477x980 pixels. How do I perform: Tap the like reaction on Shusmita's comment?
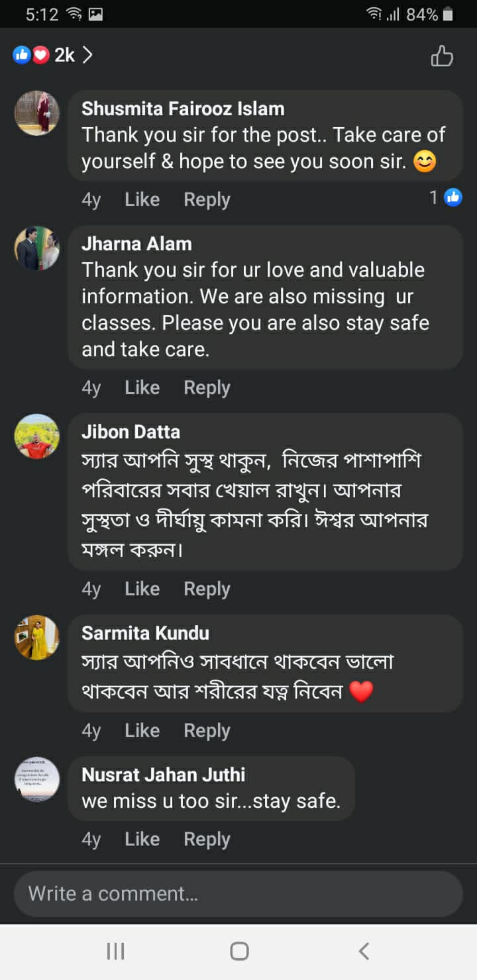pos(452,197)
